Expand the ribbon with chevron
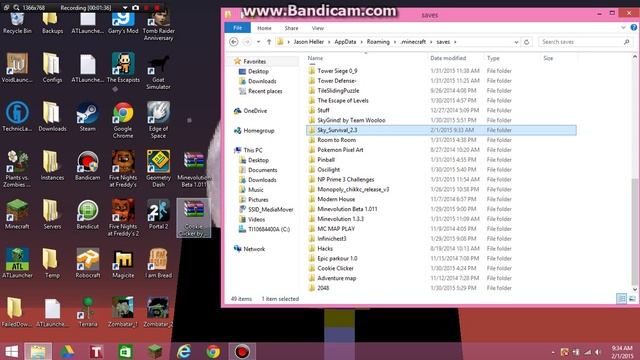 click(623, 28)
